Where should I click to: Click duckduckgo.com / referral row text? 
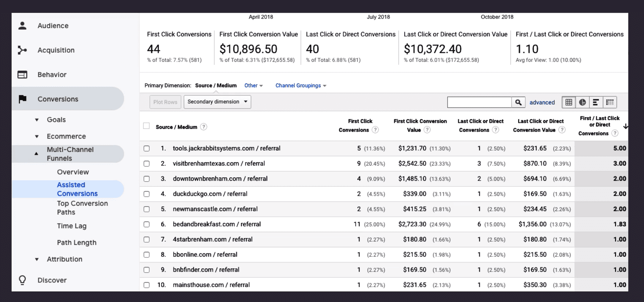210,194
